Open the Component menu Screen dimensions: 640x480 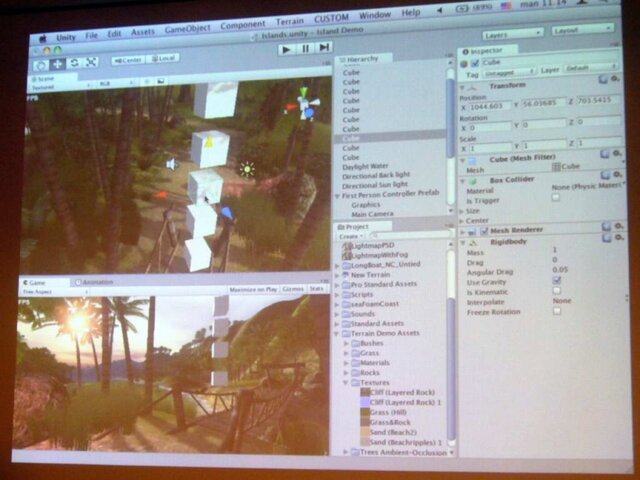coord(242,25)
